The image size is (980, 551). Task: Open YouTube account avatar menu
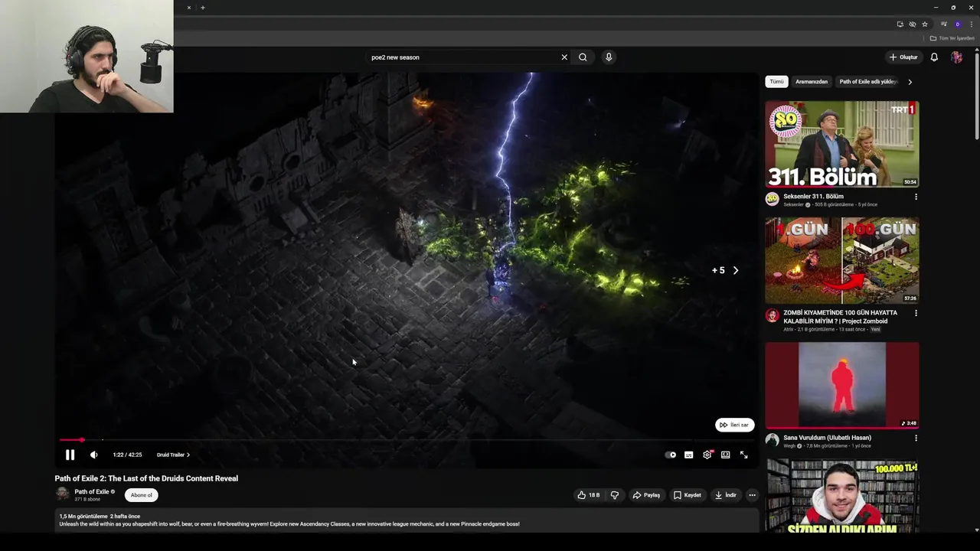click(x=956, y=57)
